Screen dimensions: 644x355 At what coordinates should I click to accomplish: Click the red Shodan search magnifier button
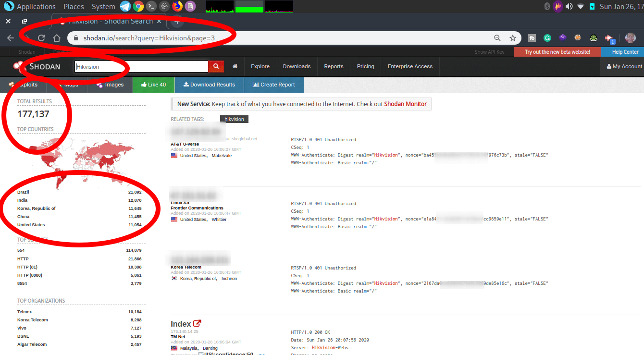(216, 66)
